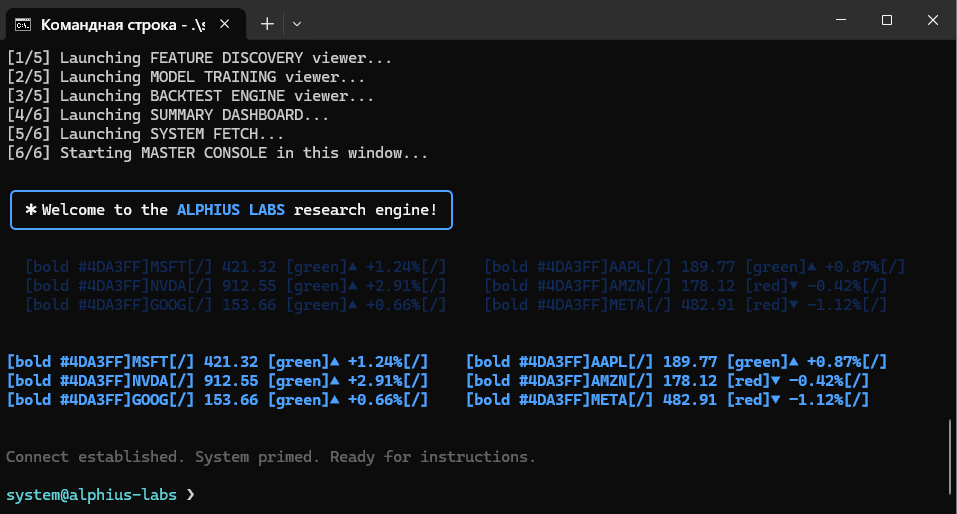Click the '[5/6] Launching SYSTEM FETCH...' line
The width and height of the screenshot is (957, 514).
point(145,134)
